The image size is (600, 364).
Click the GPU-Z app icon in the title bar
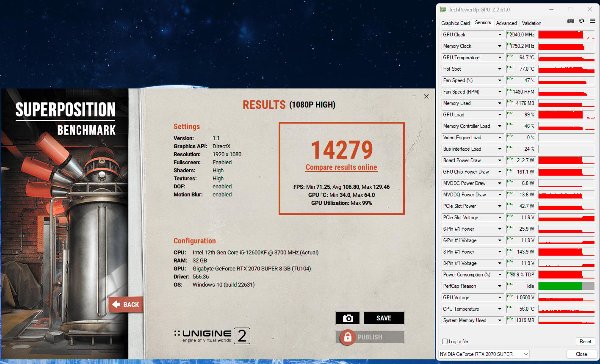coord(443,9)
